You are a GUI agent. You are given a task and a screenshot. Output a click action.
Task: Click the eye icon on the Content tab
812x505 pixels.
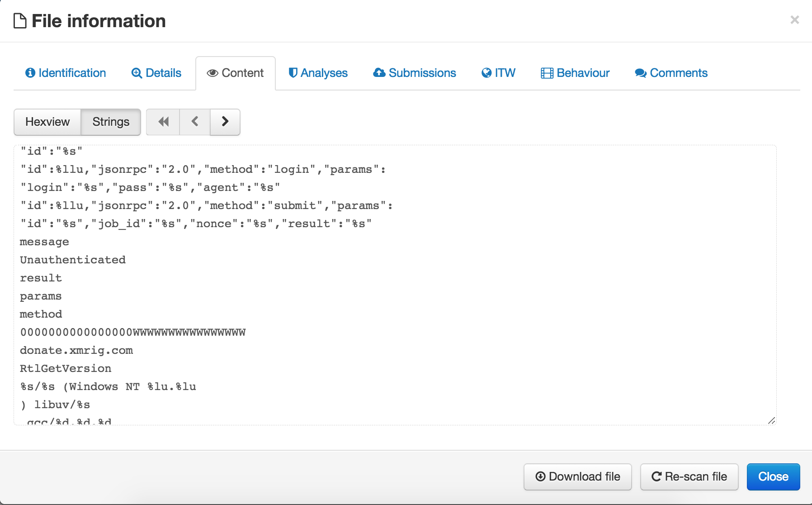point(212,73)
